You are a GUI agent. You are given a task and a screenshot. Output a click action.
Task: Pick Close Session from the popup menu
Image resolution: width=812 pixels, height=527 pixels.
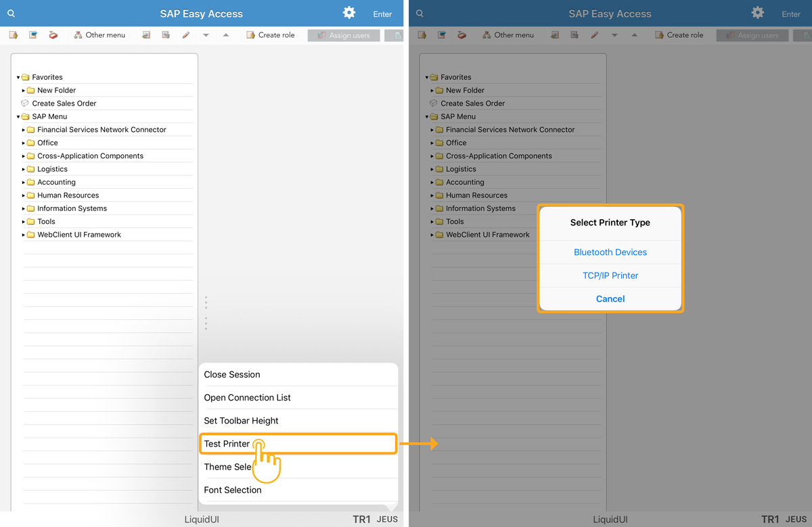232,375
